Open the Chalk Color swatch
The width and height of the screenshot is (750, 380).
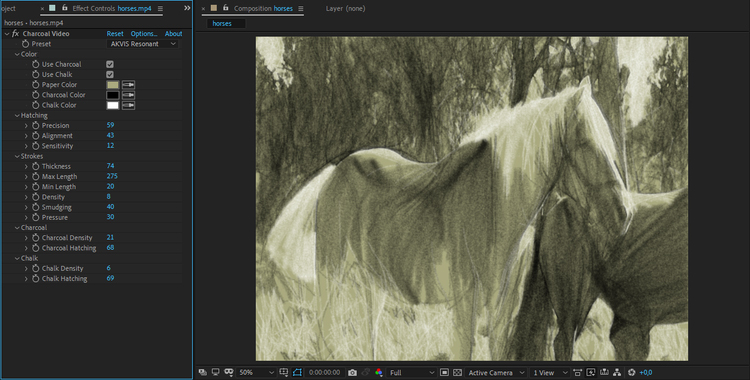point(112,105)
